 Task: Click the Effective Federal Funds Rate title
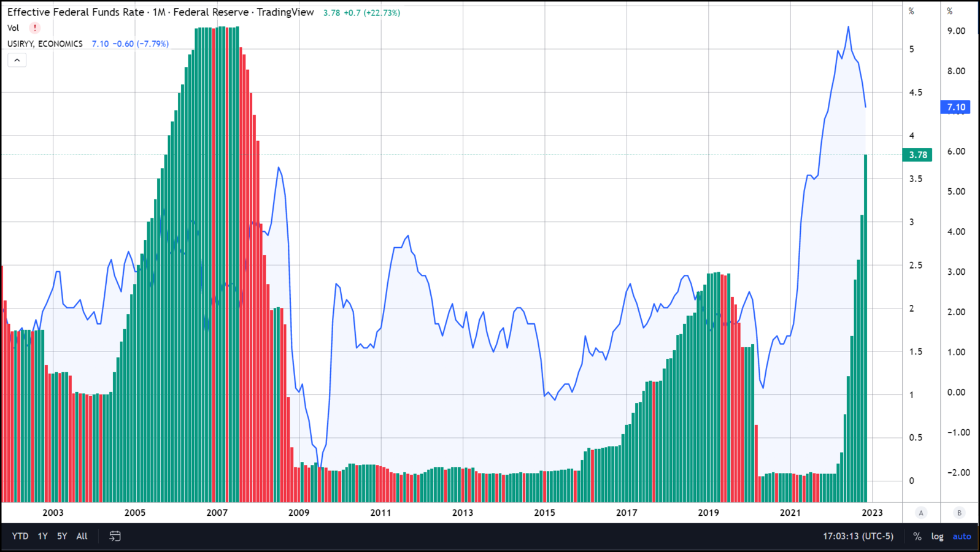coord(75,12)
